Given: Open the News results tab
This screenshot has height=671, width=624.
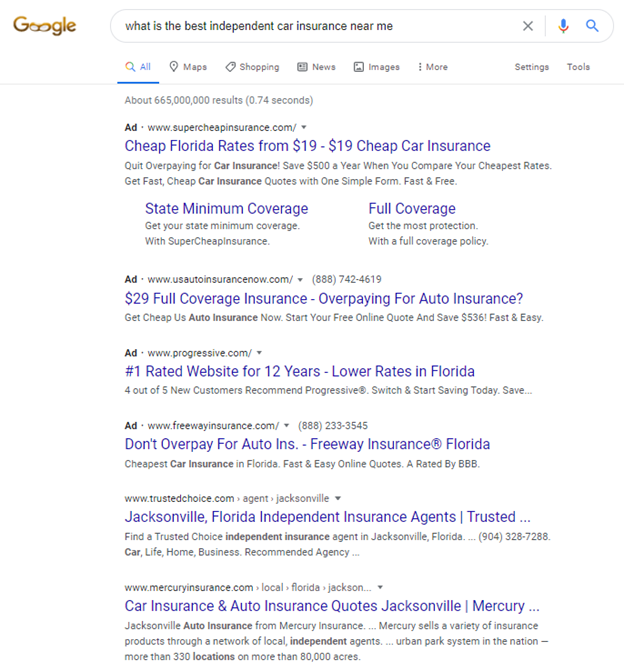Looking at the screenshot, I should (316, 67).
